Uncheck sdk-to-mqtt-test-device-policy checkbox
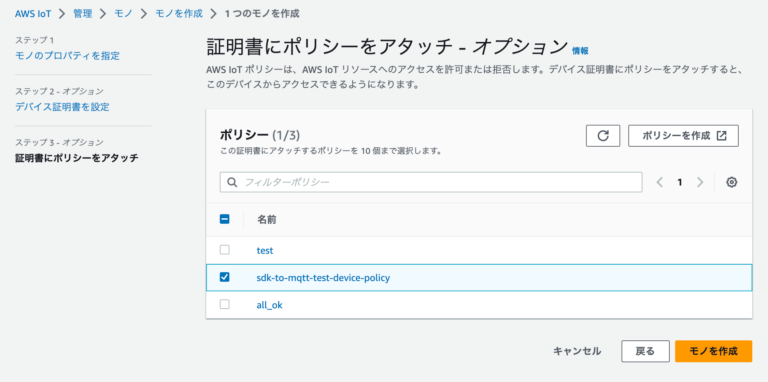The height and width of the screenshot is (382, 768). tap(224, 277)
